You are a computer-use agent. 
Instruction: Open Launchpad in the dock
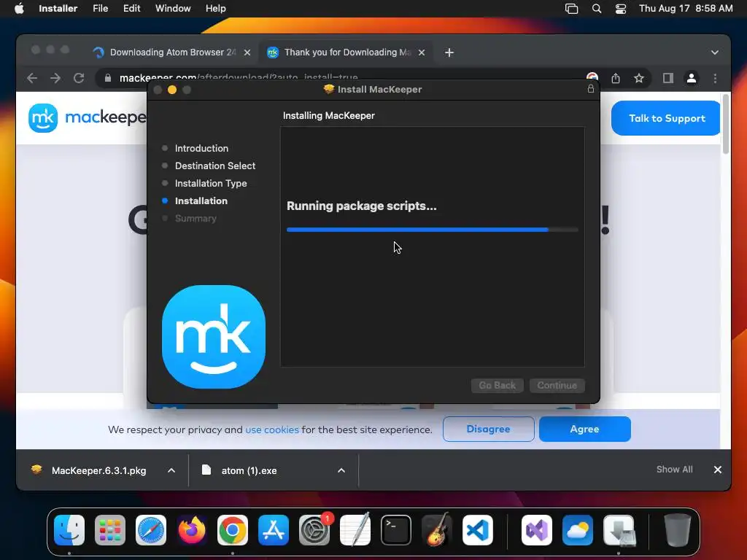click(110, 529)
